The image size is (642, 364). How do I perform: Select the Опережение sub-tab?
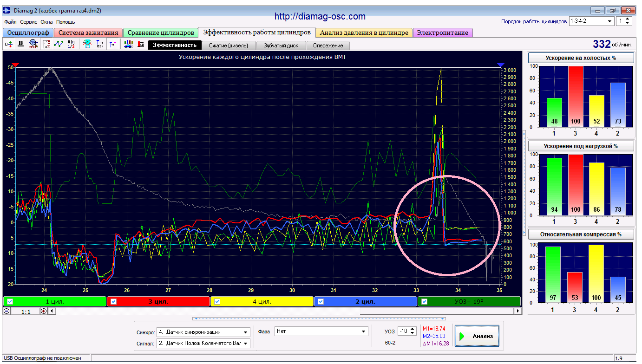pos(328,45)
